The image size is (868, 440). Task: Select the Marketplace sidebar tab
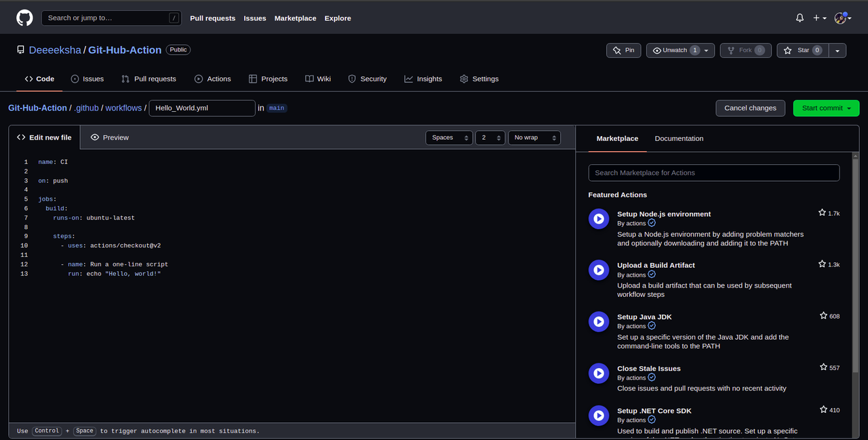617,138
